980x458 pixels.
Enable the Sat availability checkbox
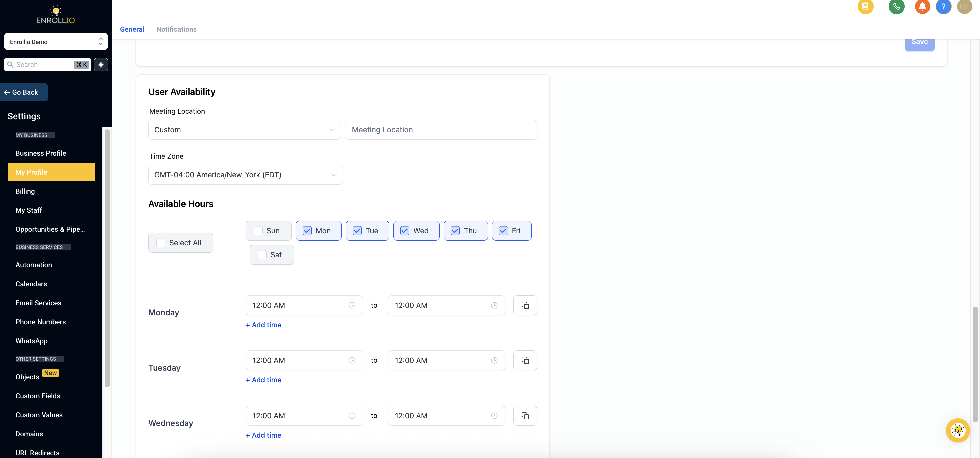(x=262, y=254)
